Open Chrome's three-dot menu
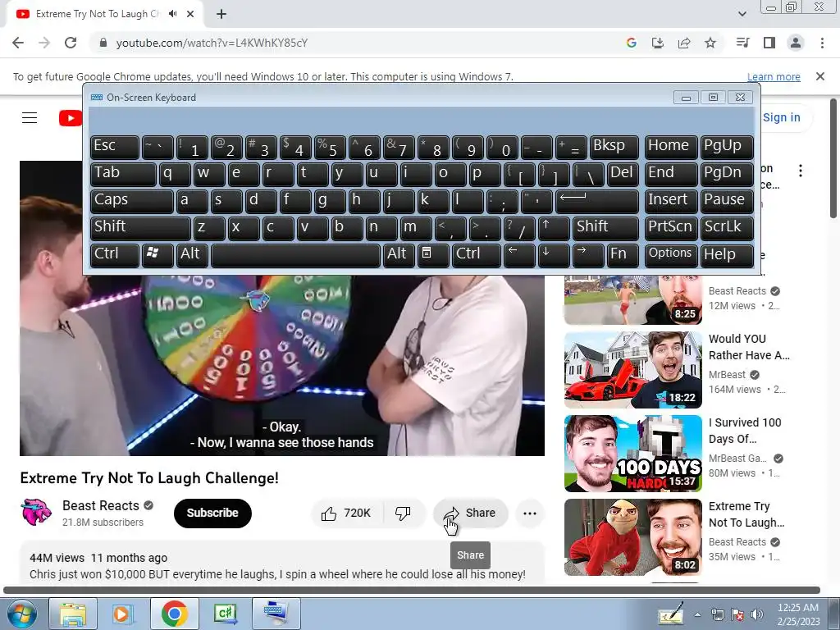Screen dimensions: 840x630 (x=822, y=43)
